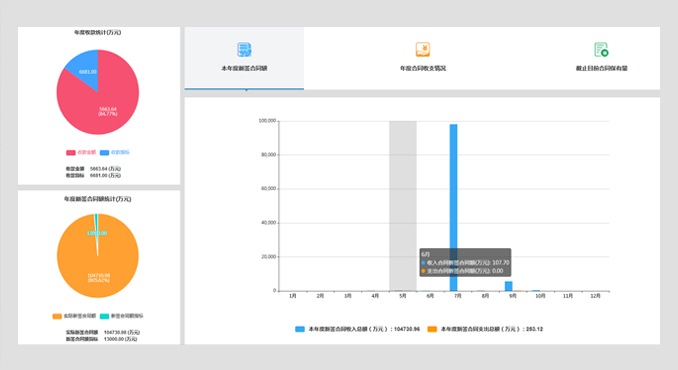The width and height of the screenshot is (678, 370).
Task: Click the green contract holdings icon
Action: (601, 50)
